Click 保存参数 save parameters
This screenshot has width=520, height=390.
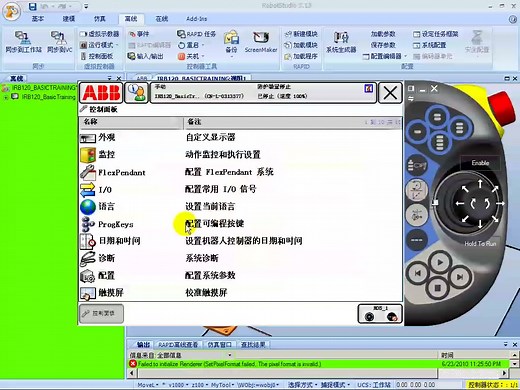[383, 45]
